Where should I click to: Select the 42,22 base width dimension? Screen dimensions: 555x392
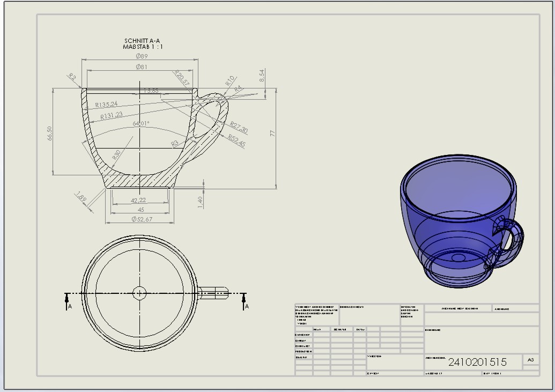click(138, 201)
